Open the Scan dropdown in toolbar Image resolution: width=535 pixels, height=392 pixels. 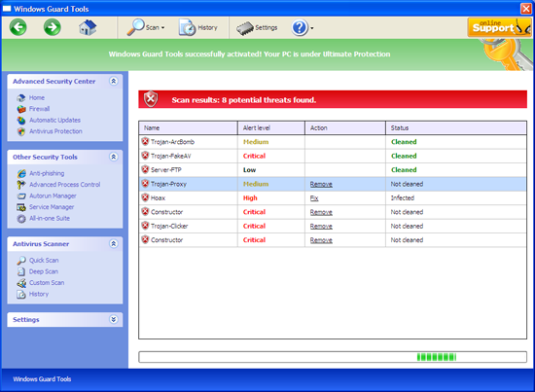146,27
